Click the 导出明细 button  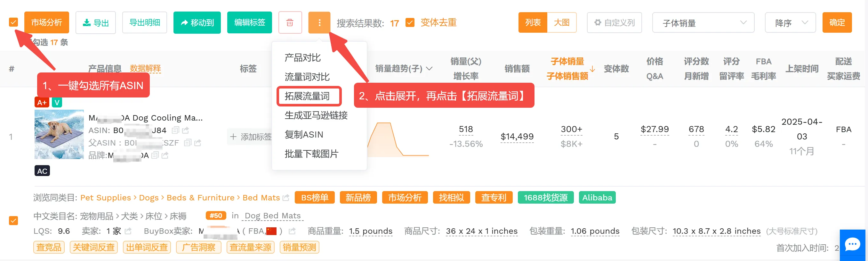click(145, 23)
